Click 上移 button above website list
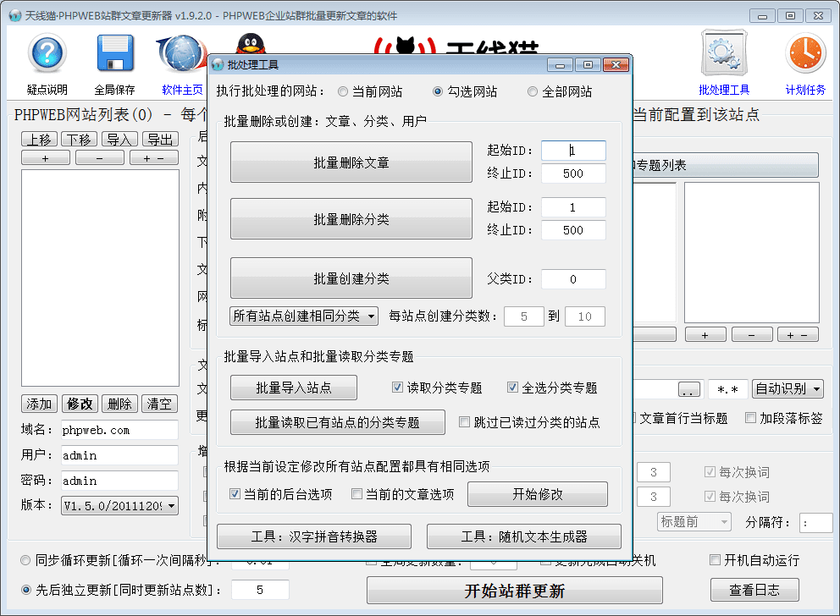This screenshot has height=616, width=840. click(39, 140)
